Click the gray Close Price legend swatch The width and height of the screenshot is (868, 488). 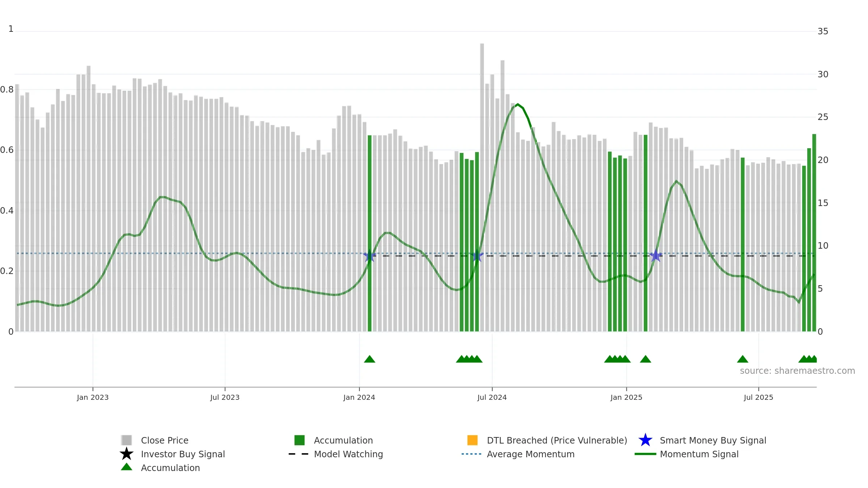127,440
